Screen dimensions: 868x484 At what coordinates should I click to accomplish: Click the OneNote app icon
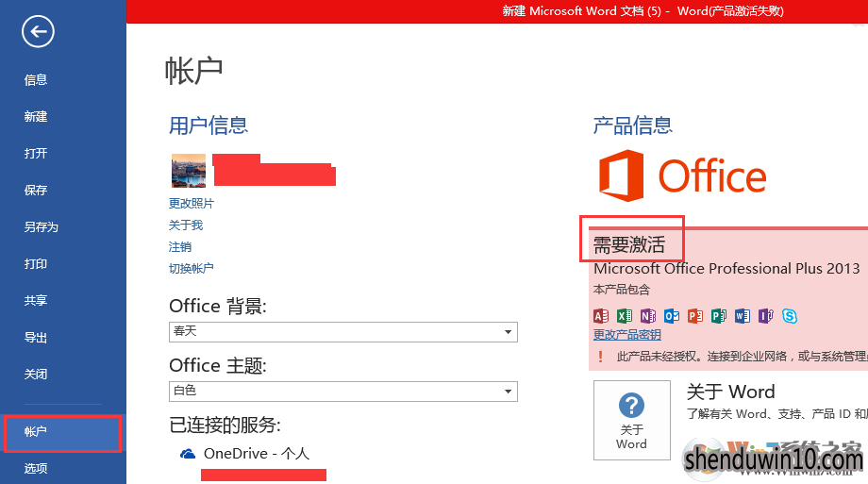(x=648, y=316)
